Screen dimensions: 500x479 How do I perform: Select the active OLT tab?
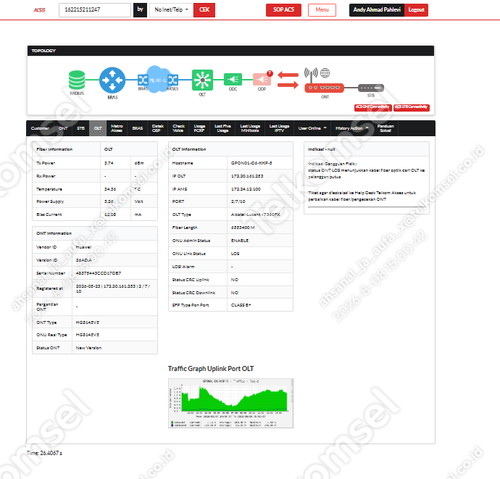coord(98,128)
